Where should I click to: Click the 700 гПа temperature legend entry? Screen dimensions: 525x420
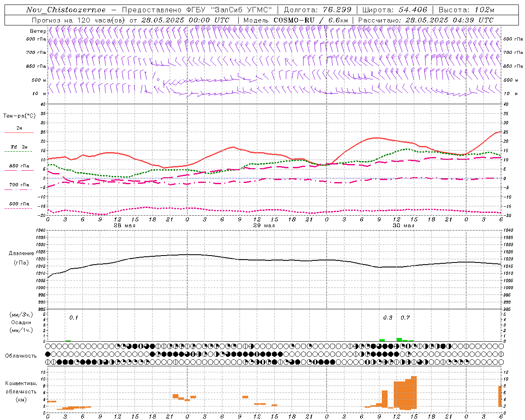tap(19, 185)
